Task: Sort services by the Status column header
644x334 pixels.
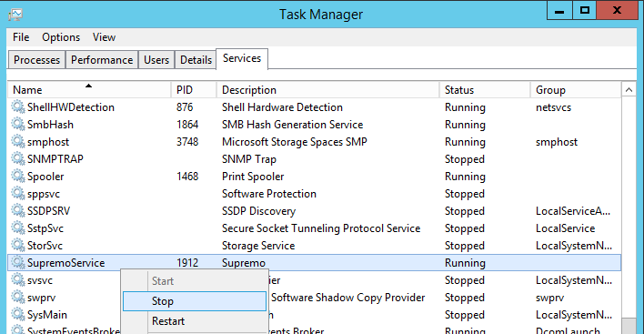Action: (485, 89)
